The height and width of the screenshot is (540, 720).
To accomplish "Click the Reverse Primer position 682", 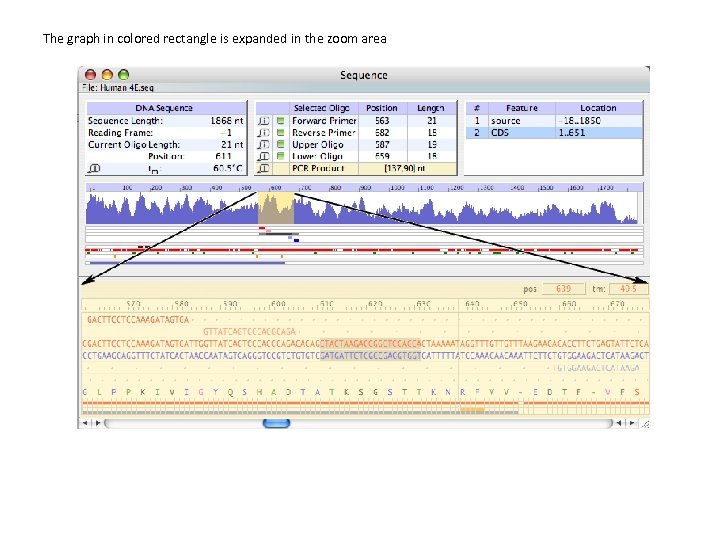I will coord(382,133).
